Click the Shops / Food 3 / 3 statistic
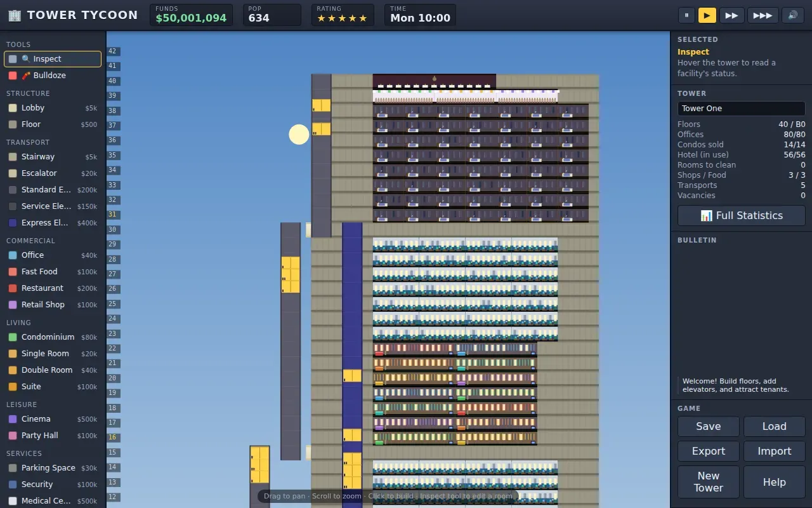Image resolution: width=812 pixels, height=508 pixels. pyautogui.click(x=742, y=175)
